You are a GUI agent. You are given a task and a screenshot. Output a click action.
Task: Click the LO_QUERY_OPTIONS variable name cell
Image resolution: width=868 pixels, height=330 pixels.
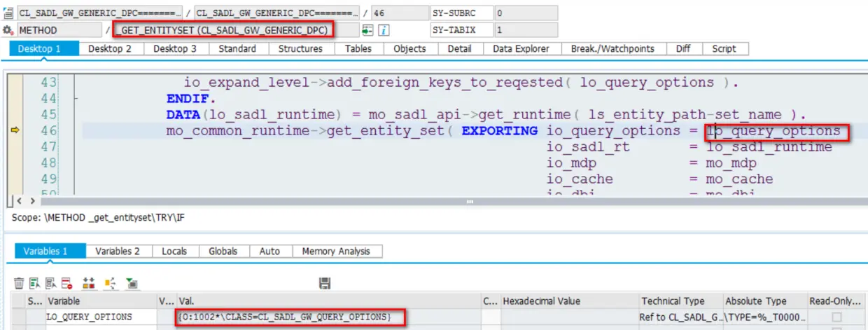[x=101, y=317]
